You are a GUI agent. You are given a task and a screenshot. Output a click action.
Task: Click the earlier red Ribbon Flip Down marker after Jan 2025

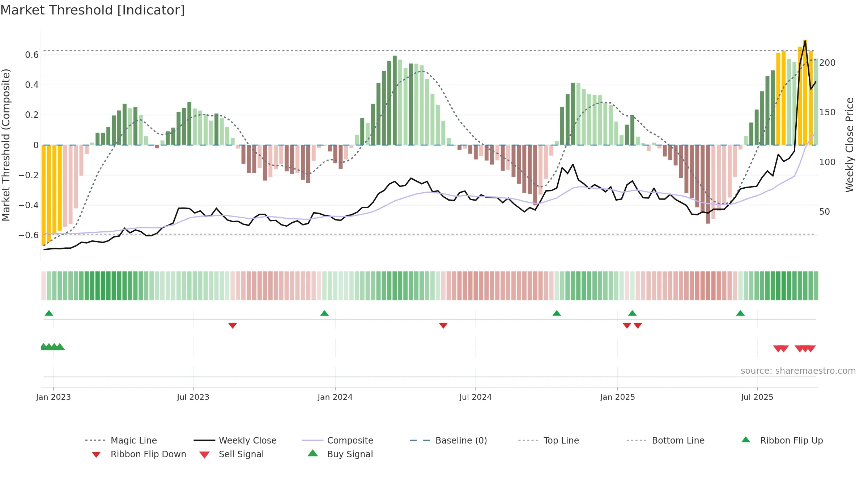(x=627, y=326)
